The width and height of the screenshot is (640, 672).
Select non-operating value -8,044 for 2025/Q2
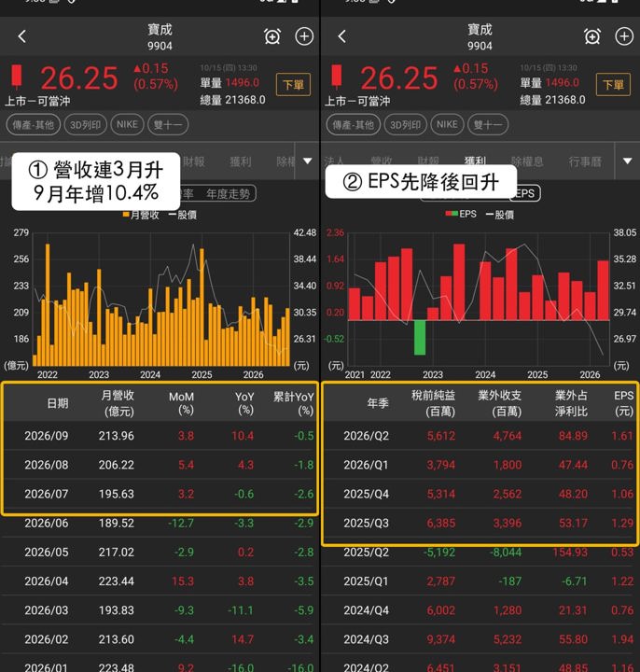(506, 552)
